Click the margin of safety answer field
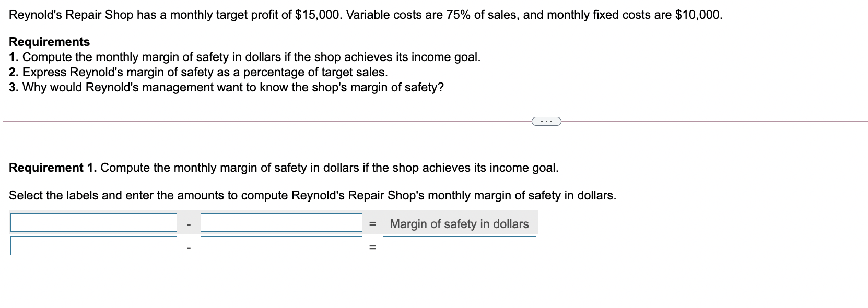This screenshot has height=308, width=868. (x=460, y=245)
